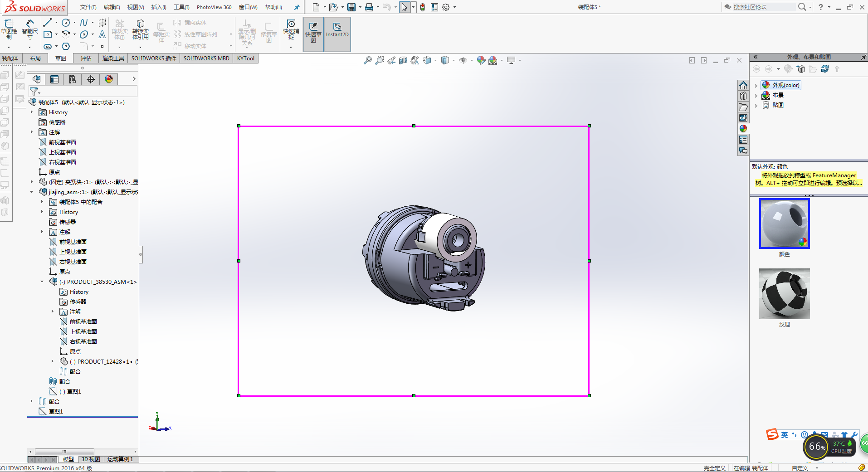Select the 颜色 appearance sphere swatch
This screenshot has width=868, height=472.
tap(784, 224)
